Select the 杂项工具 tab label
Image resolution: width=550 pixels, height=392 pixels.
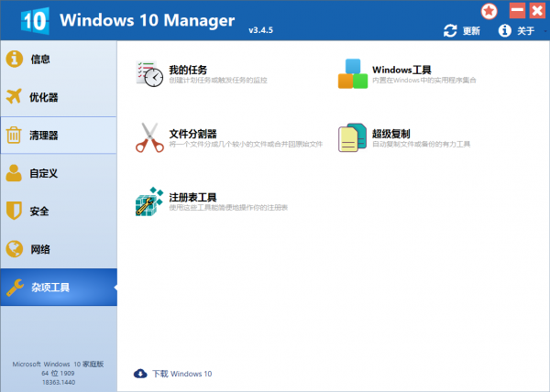50,288
